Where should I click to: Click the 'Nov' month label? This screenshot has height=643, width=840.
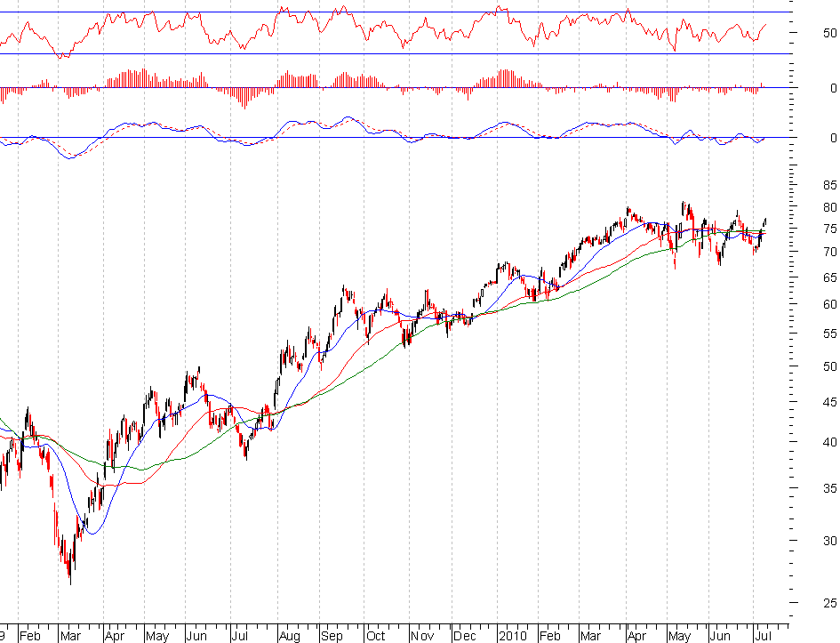click(422, 636)
